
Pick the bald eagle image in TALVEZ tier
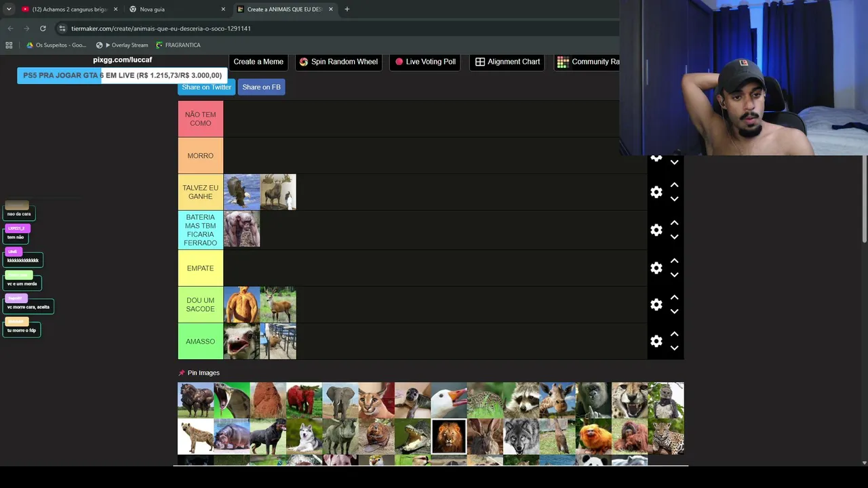[242, 192]
